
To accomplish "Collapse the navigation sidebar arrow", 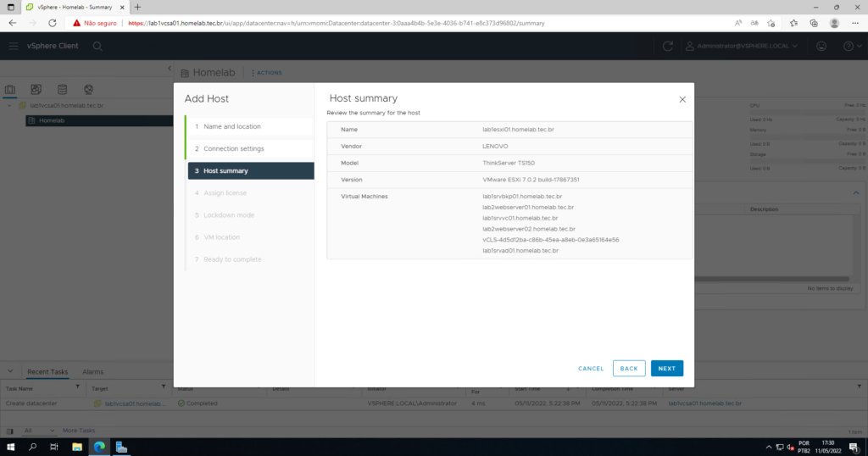I will (170, 69).
